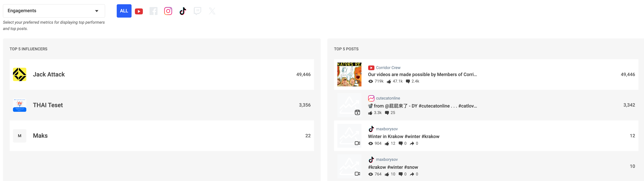Filter by Twitch platform icon
Image resolution: width=644 pixels, height=181 pixels.
click(x=197, y=11)
